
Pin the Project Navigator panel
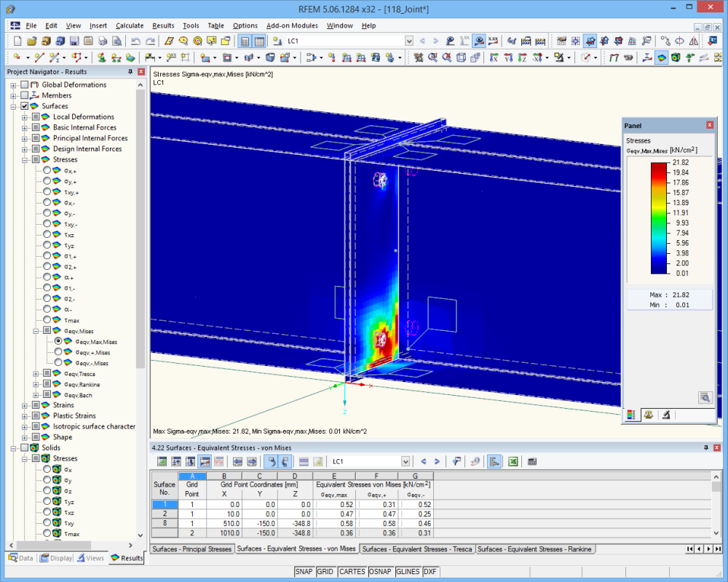(130, 71)
